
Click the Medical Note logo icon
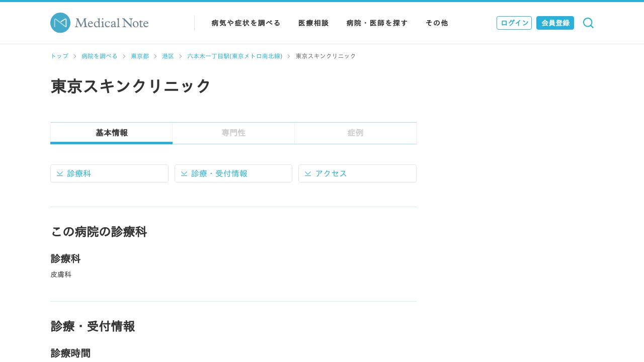[x=59, y=23]
